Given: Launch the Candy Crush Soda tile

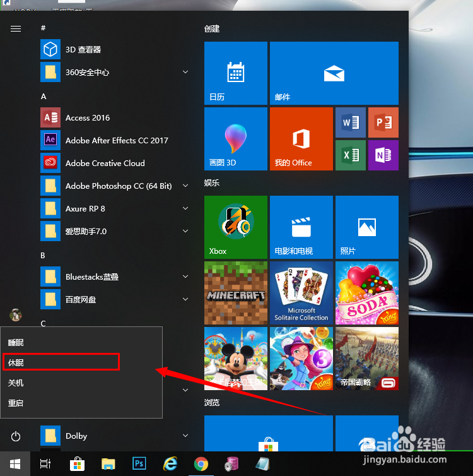Looking at the screenshot, I should [367, 293].
